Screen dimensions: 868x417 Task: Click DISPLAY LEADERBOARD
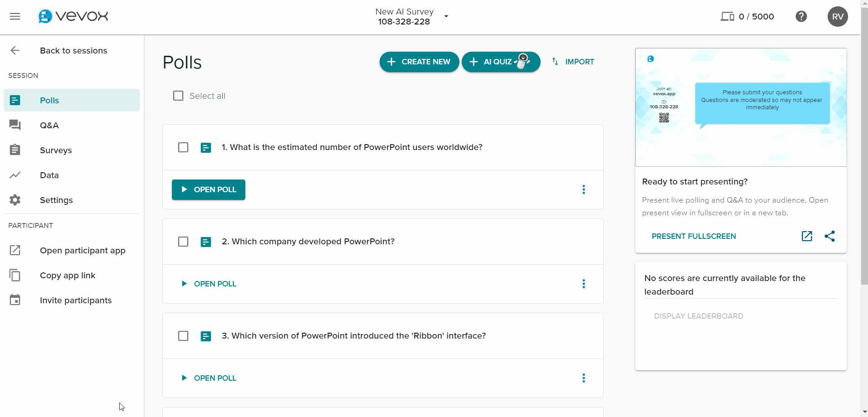698,316
